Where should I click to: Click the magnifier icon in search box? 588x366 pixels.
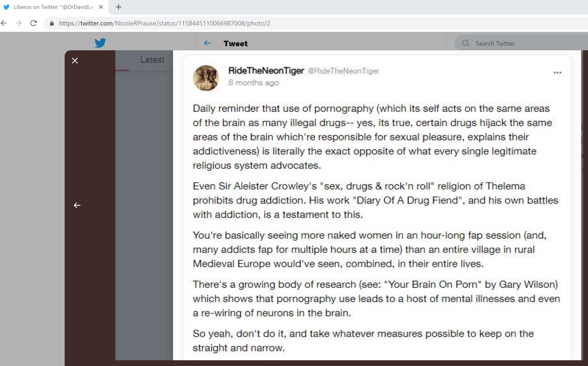coord(465,43)
